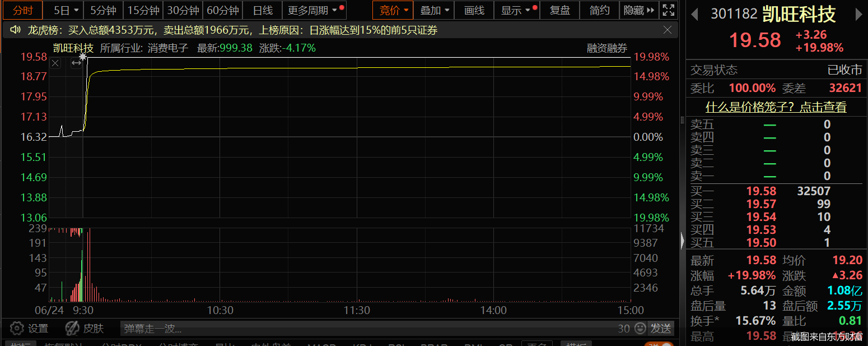
Task: Open 皮肤 skin selector
Action: click(85, 329)
